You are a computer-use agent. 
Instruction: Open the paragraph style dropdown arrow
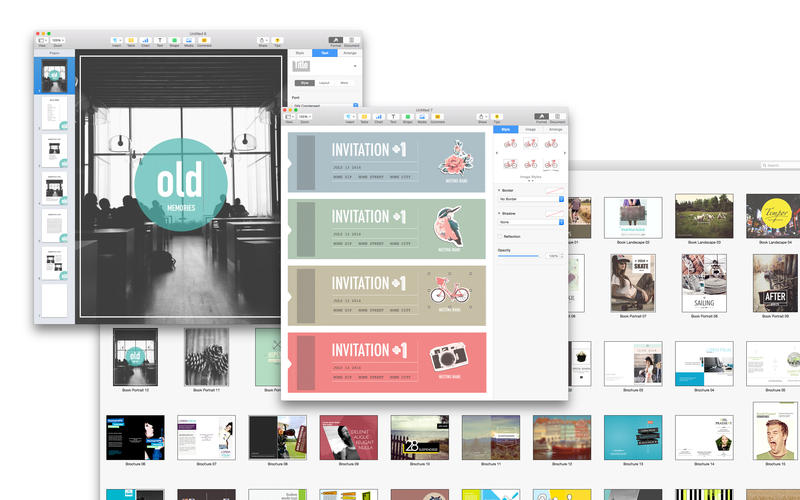pyautogui.click(x=355, y=66)
